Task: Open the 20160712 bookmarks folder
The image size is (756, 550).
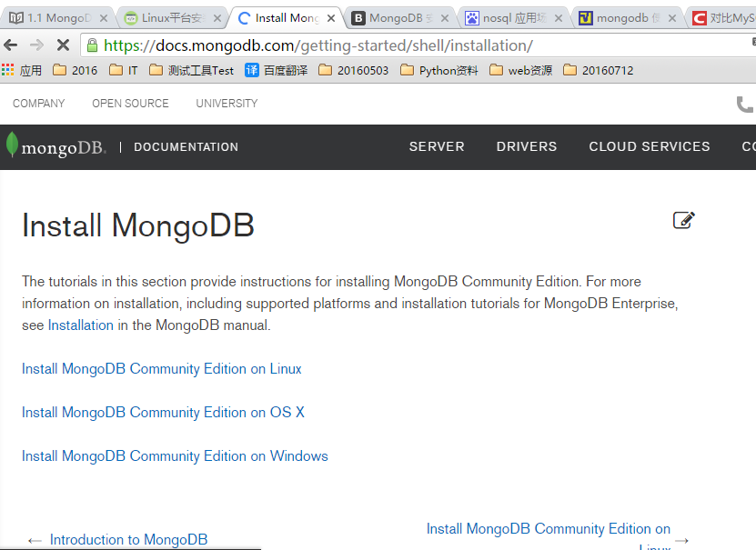Action: click(598, 70)
